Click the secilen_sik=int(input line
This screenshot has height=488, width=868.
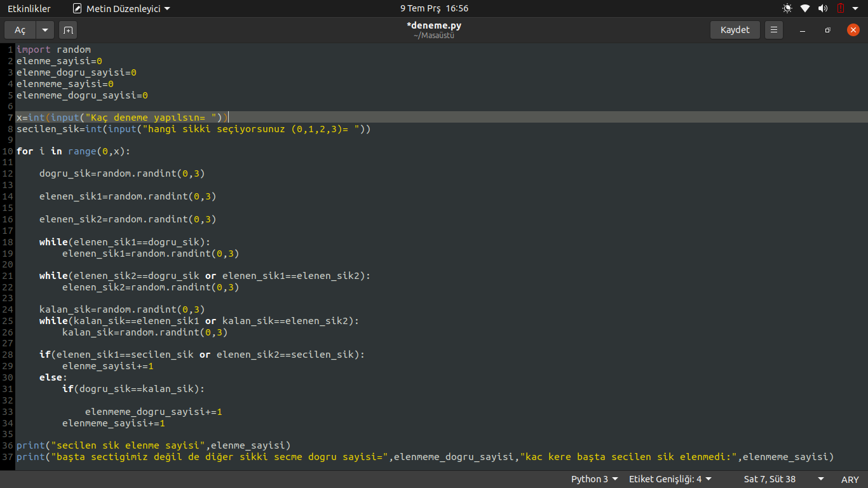tap(194, 129)
